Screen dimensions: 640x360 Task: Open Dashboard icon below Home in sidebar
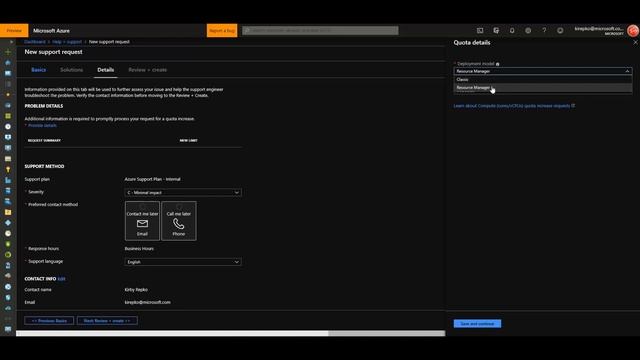click(x=8, y=73)
